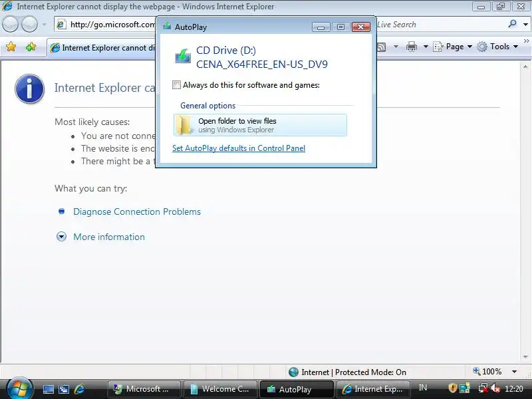The width and height of the screenshot is (532, 399).
Task: Open the Windows Start orb
Action: pos(19,388)
